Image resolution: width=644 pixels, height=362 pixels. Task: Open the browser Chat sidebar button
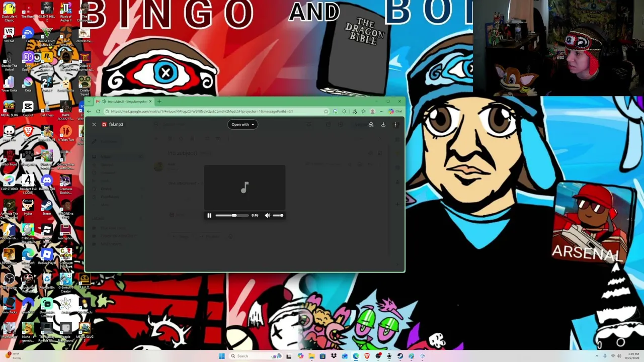(395, 111)
